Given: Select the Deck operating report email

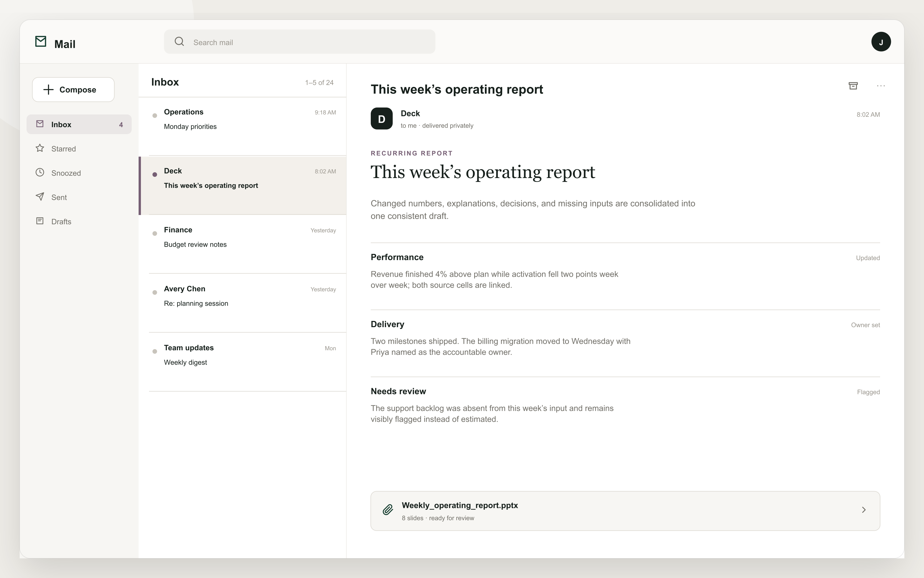Looking at the screenshot, I should tap(243, 185).
